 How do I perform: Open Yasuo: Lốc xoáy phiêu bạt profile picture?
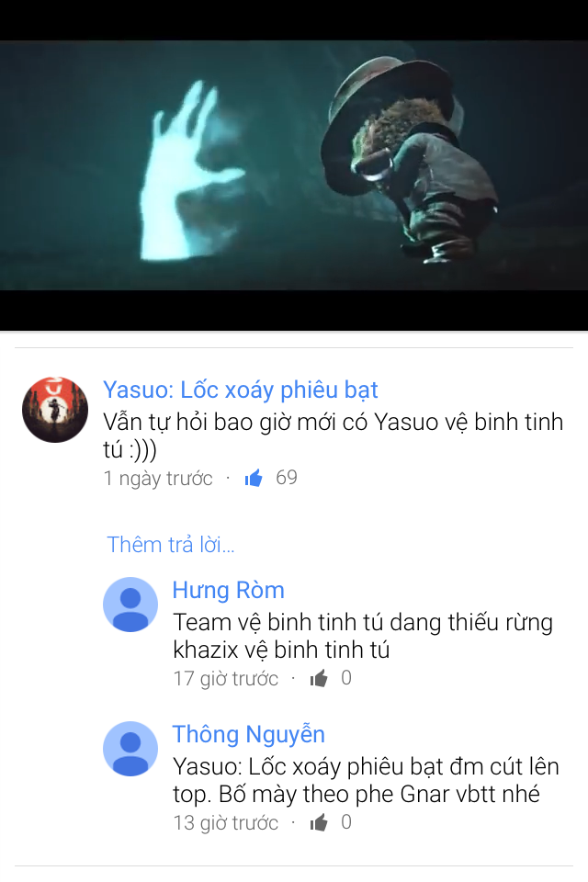pyautogui.click(x=55, y=410)
